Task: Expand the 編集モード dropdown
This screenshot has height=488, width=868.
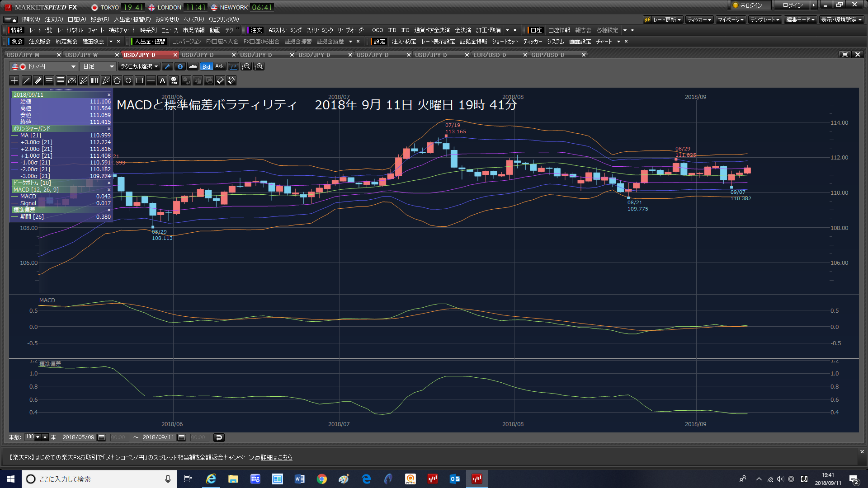Action: 800,19
